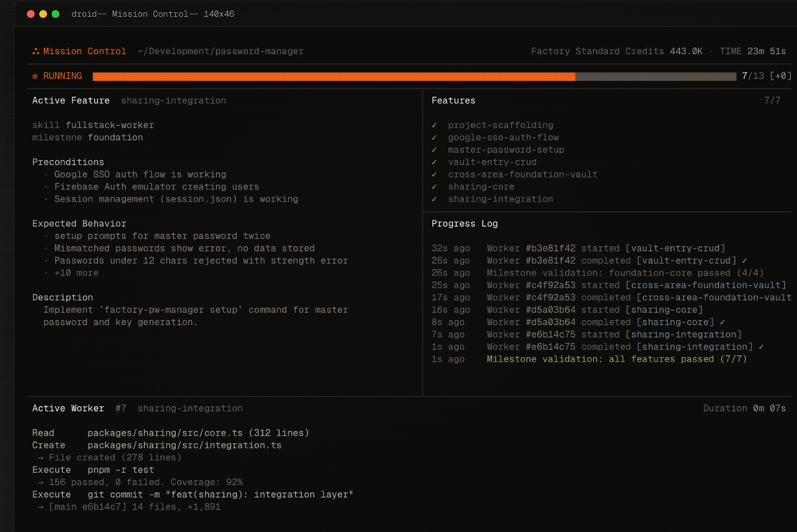Screen dimensions: 797x532
Task: Click Read packages/sharing/src/core.ts line
Action: [x=171, y=433]
